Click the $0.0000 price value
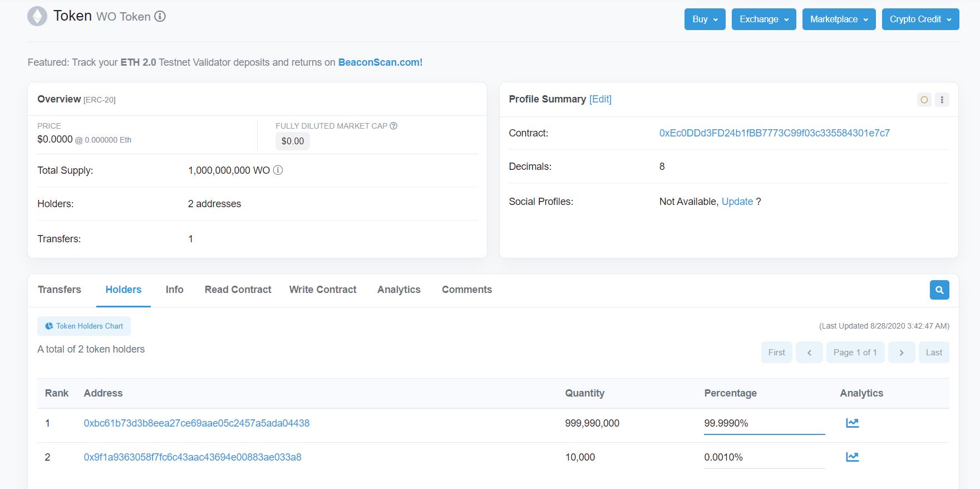The image size is (980, 489). point(55,139)
